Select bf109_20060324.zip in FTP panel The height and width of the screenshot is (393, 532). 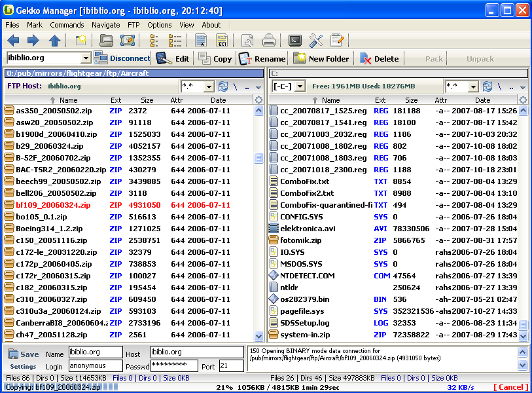pos(128,205)
